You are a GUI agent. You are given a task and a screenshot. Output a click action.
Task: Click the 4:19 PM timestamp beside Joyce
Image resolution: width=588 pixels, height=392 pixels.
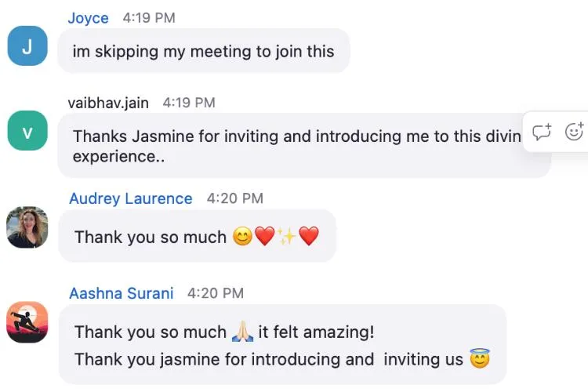click(149, 17)
